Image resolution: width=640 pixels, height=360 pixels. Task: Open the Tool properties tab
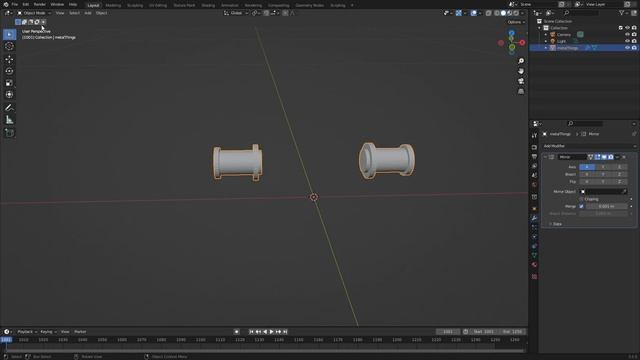pos(534,136)
